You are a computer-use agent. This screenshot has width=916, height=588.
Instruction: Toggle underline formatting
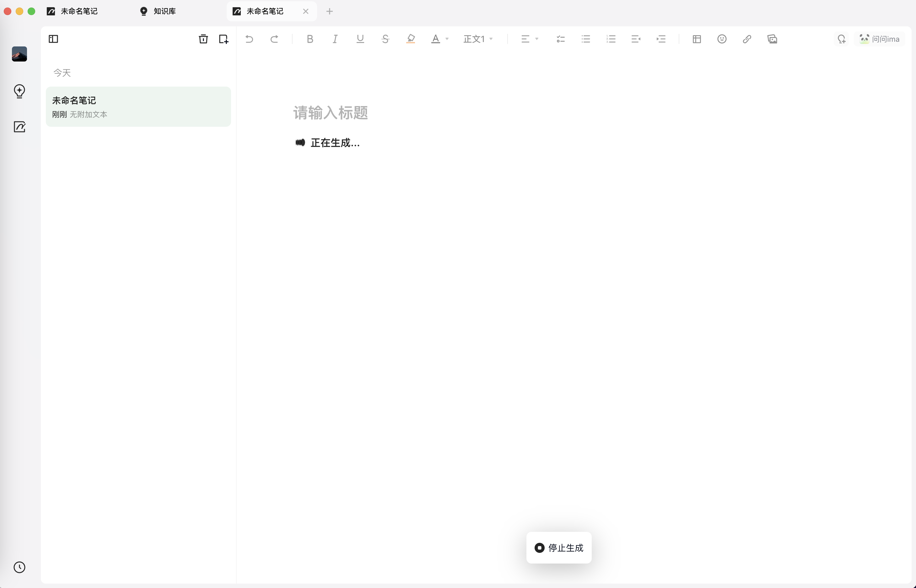point(360,39)
